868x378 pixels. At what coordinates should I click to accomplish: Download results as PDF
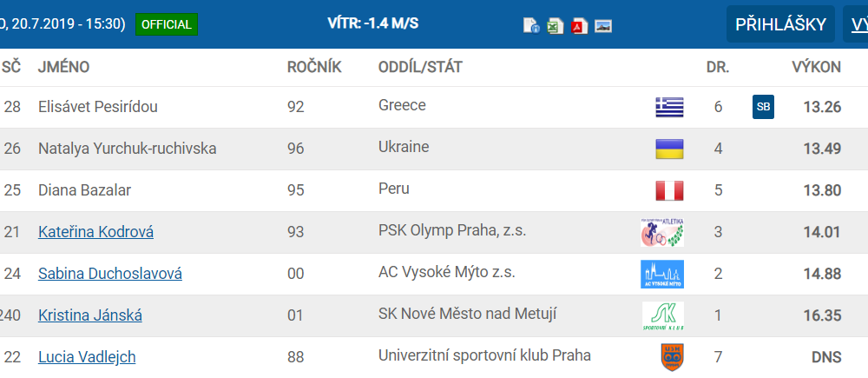[579, 25]
